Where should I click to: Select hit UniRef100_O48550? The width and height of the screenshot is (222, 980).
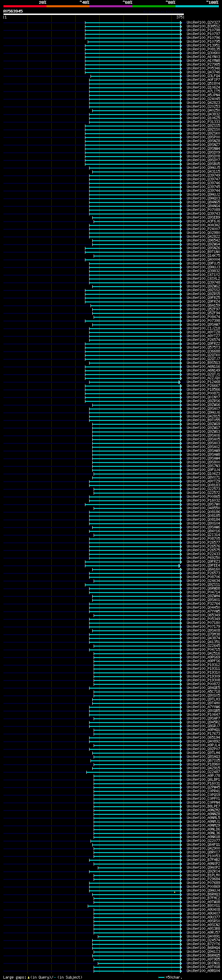point(203,508)
